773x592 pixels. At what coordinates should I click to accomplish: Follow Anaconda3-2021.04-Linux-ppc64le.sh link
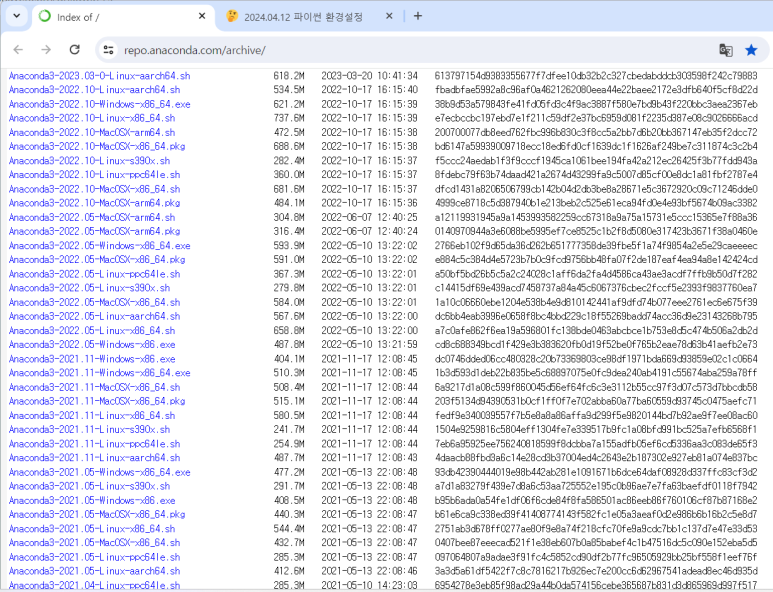pos(94,585)
